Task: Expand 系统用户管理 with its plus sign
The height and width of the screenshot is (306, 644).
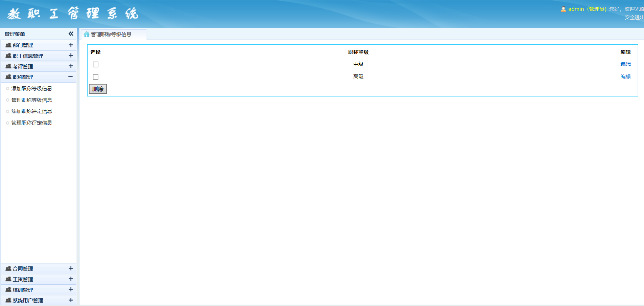Action: coord(71,300)
